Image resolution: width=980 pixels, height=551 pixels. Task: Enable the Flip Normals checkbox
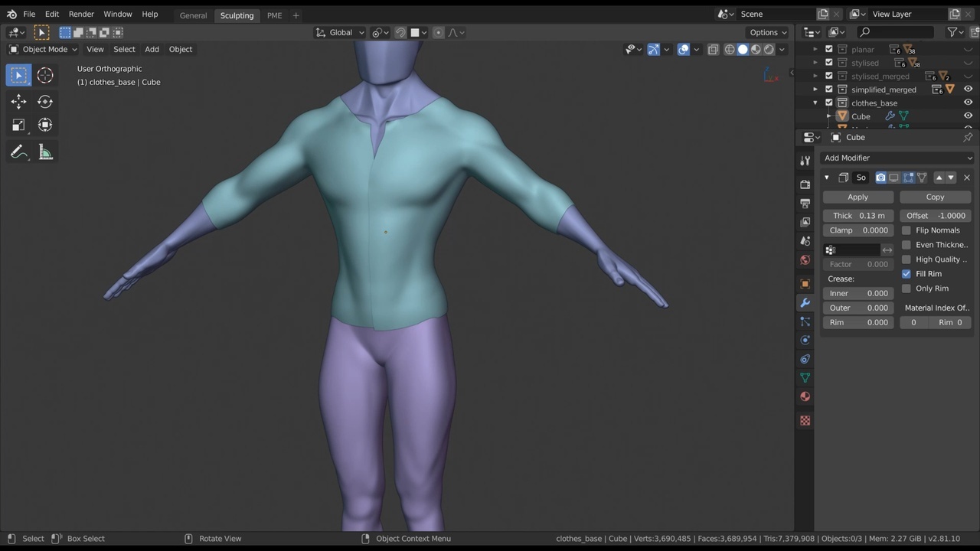click(906, 230)
